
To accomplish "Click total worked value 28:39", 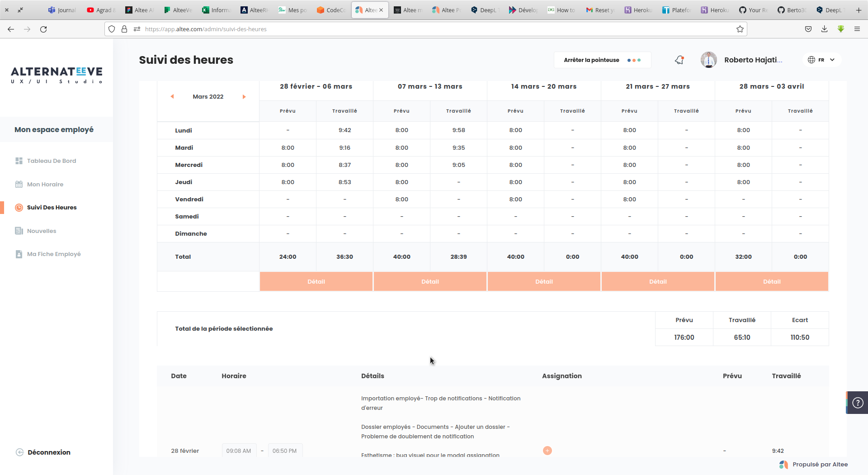I will point(458,256).
